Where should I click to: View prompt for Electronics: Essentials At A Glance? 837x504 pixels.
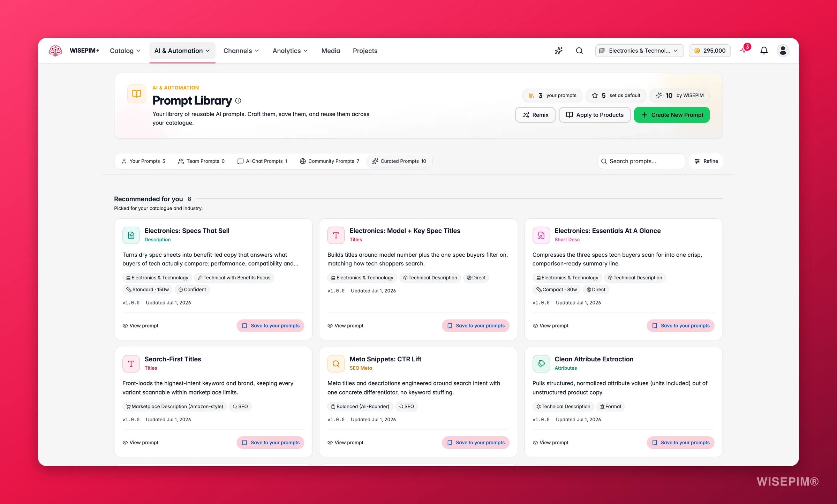pos(551,325)
